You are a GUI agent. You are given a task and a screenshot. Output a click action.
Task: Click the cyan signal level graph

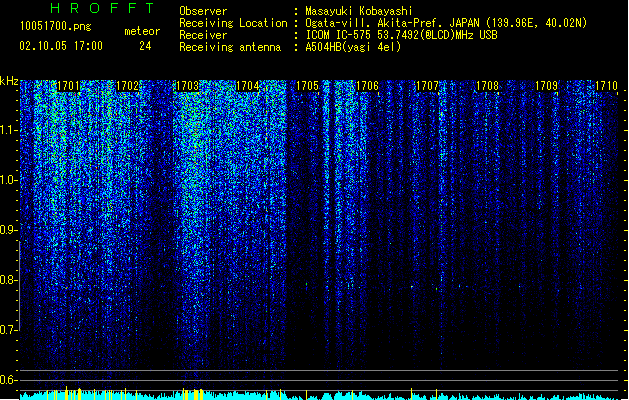coord(319,394)
